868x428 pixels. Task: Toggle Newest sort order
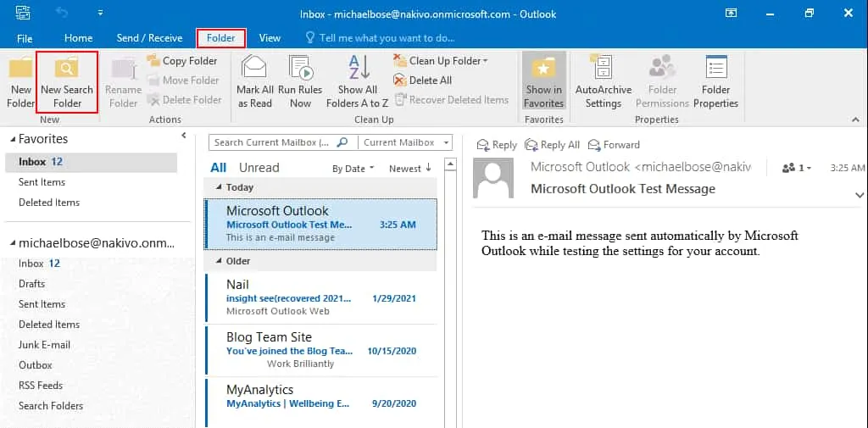410,169
